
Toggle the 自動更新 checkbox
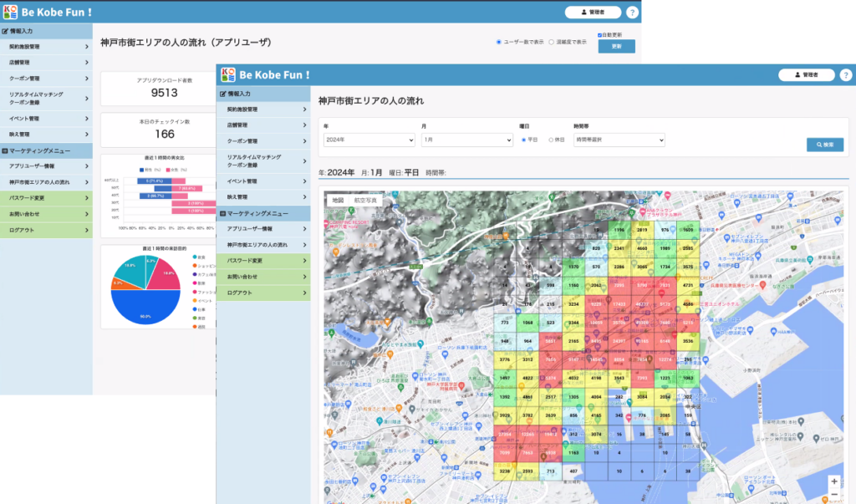coord(600,35)
